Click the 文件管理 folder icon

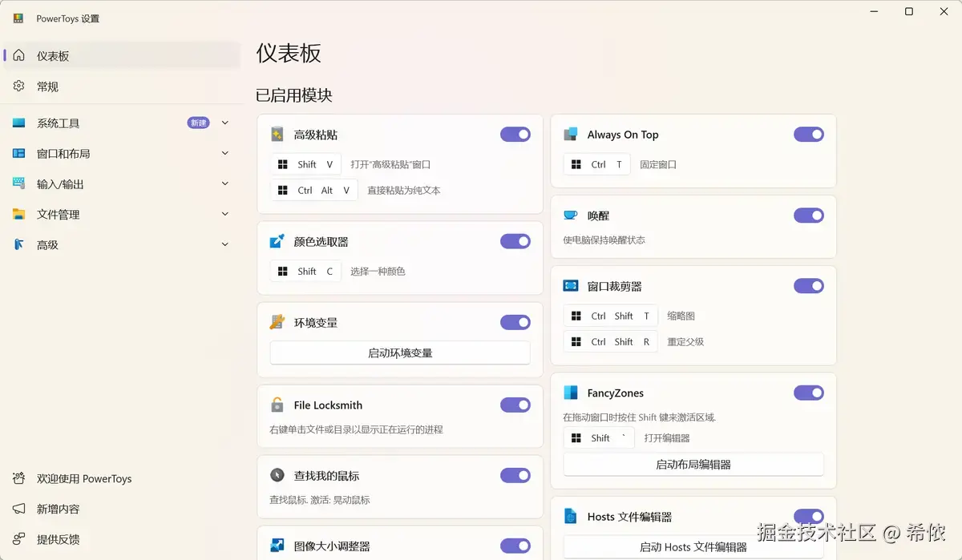tap(19, 215)
